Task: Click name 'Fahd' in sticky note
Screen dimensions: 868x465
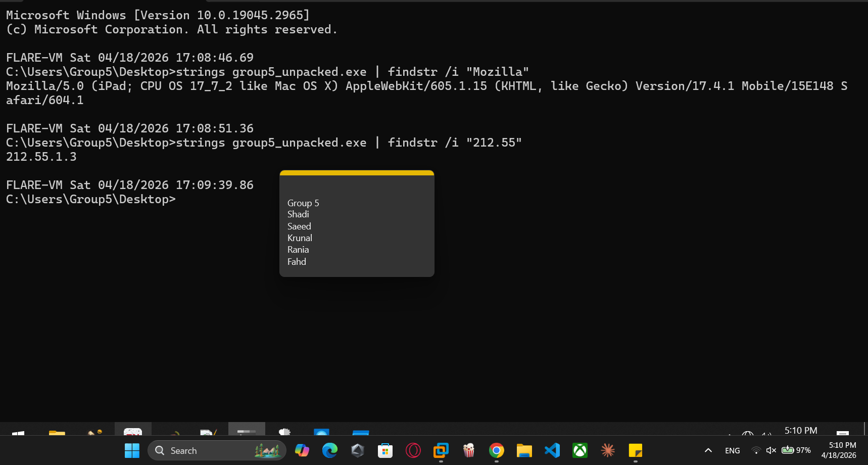Action: pos(297,262)
